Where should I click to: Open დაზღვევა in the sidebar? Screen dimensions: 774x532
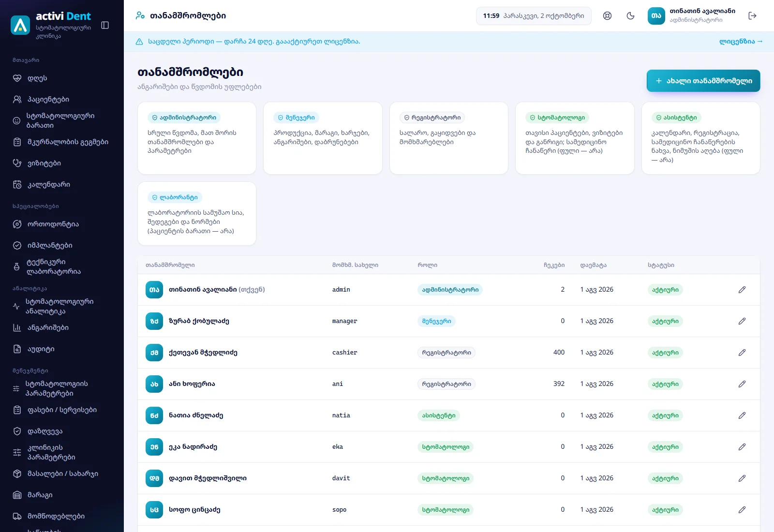62,431
